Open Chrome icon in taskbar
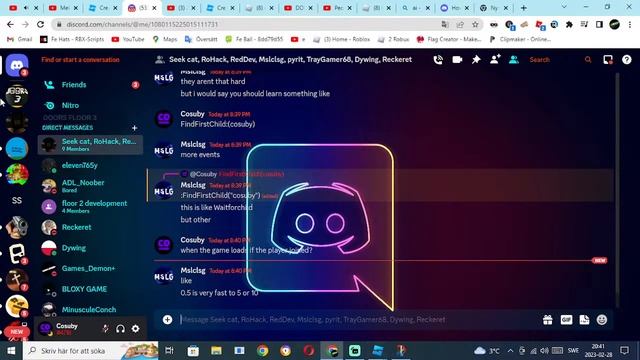Viewport: 640px width, 360px height. pos(262,351)
